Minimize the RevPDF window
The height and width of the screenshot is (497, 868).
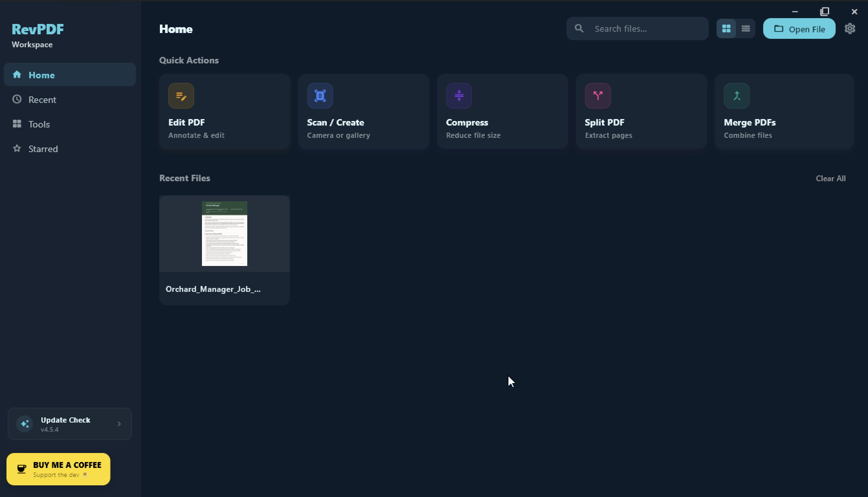coord(795,12)
